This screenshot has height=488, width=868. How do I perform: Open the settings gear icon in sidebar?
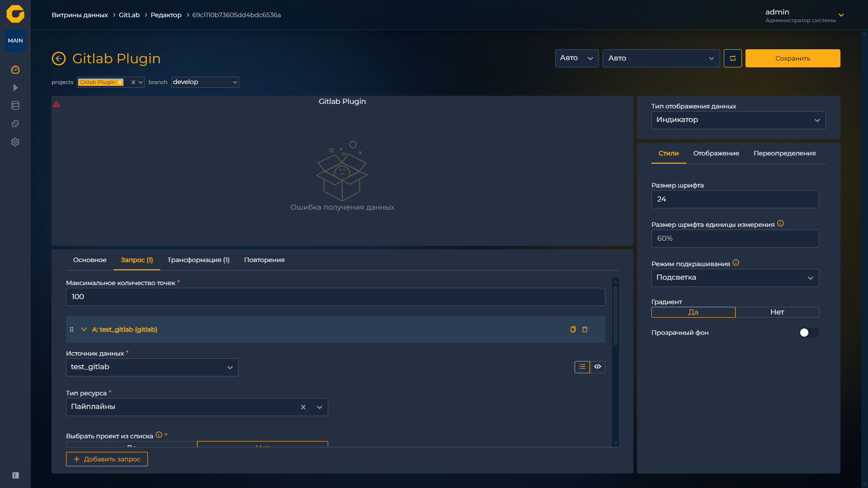pyautogui.click(x=15, y=142)
